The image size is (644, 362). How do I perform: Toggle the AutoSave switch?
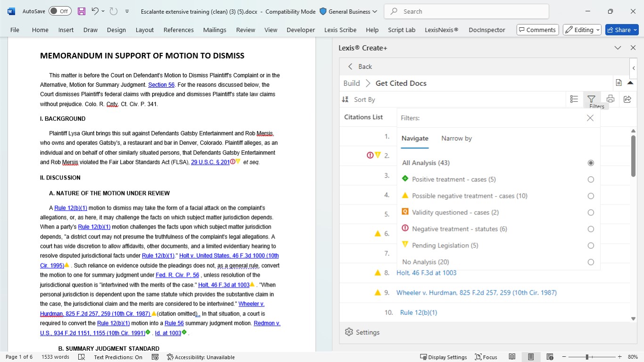coord(60,11)
